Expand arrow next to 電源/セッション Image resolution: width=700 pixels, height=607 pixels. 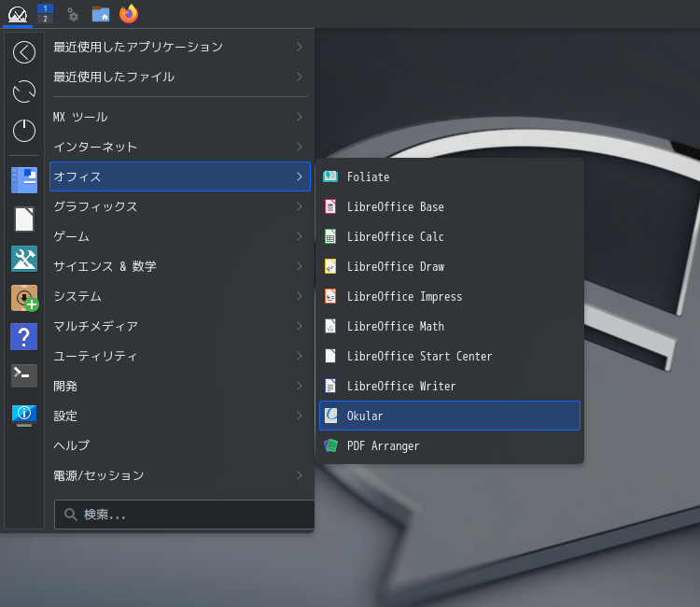coord(300,475)
